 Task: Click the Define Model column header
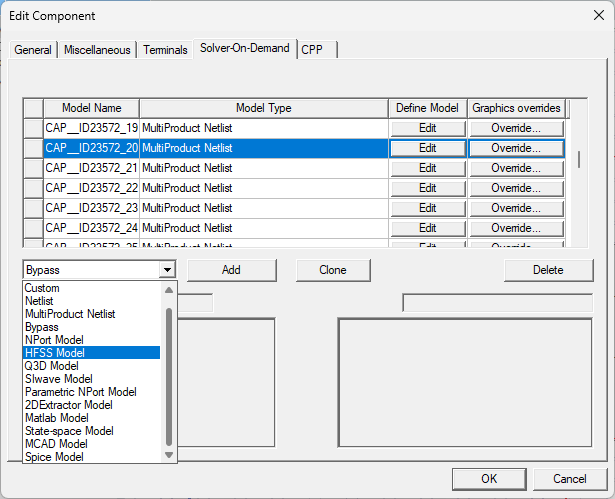pos(428,108)
